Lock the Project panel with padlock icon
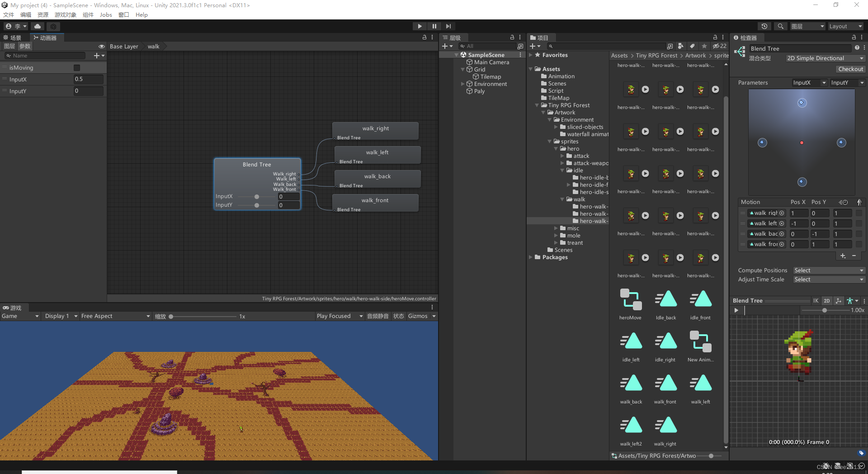The height and width of the screenshot is (474, 868). (x=715, y=37)
